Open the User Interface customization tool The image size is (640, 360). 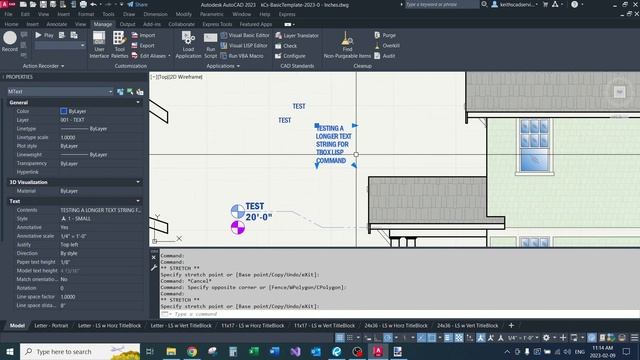click(99, 45)
